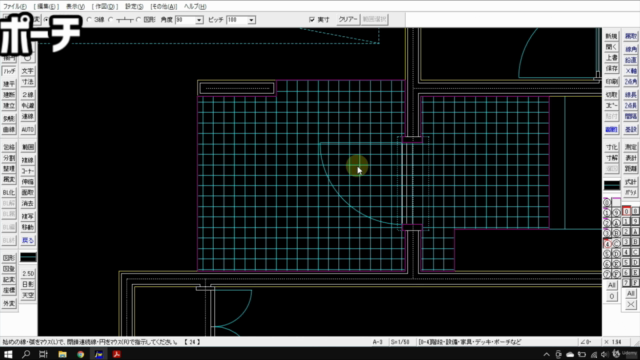Click 印刷 to print
640x360 pixels.
point(611,82)
